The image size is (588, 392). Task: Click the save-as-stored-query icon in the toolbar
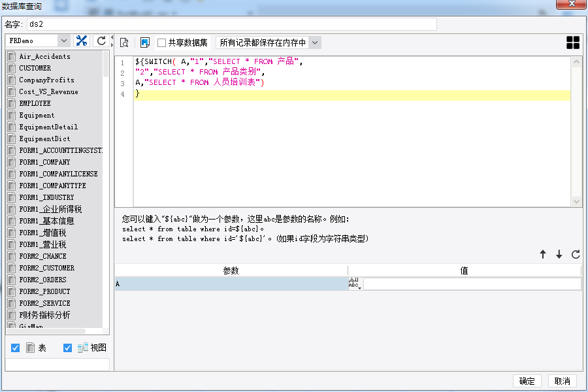(x=145, y=42)
